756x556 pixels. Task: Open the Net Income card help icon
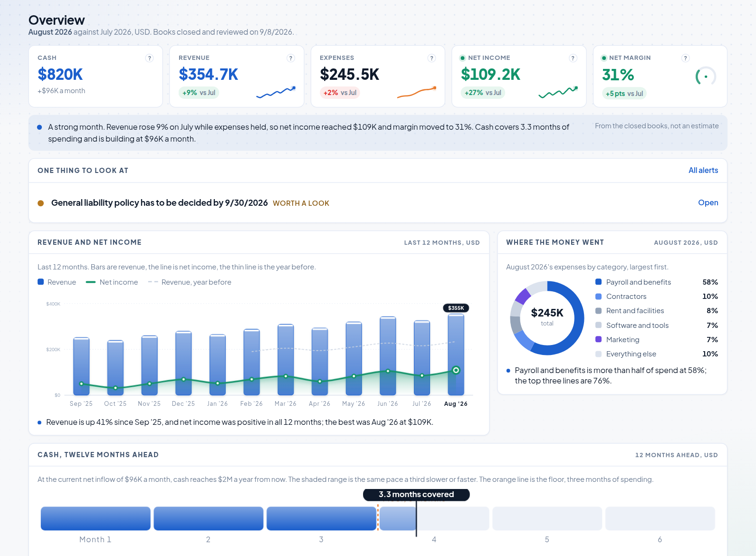[573, 58]
